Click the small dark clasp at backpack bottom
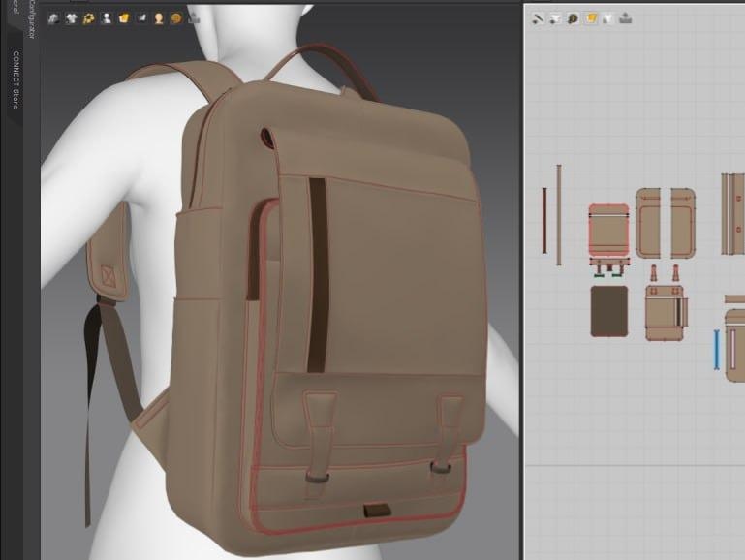 click(376, 511)
